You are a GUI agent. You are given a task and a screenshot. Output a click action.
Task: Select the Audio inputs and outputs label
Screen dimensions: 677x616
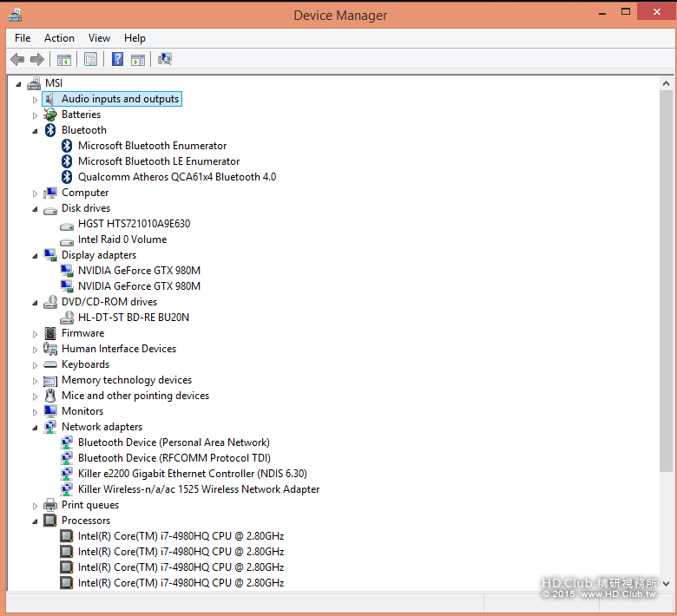click(120, 99)
